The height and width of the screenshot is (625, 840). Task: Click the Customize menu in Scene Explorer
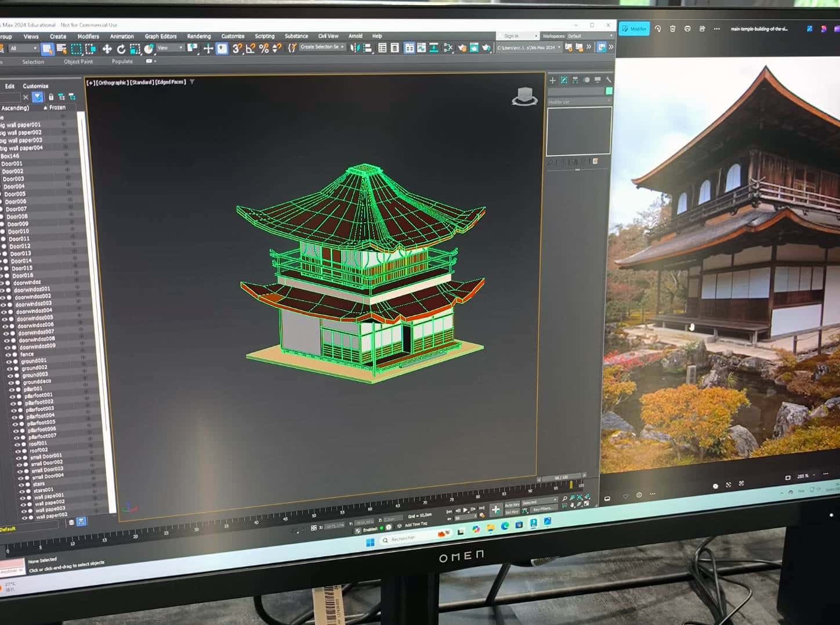click(36, 86)
